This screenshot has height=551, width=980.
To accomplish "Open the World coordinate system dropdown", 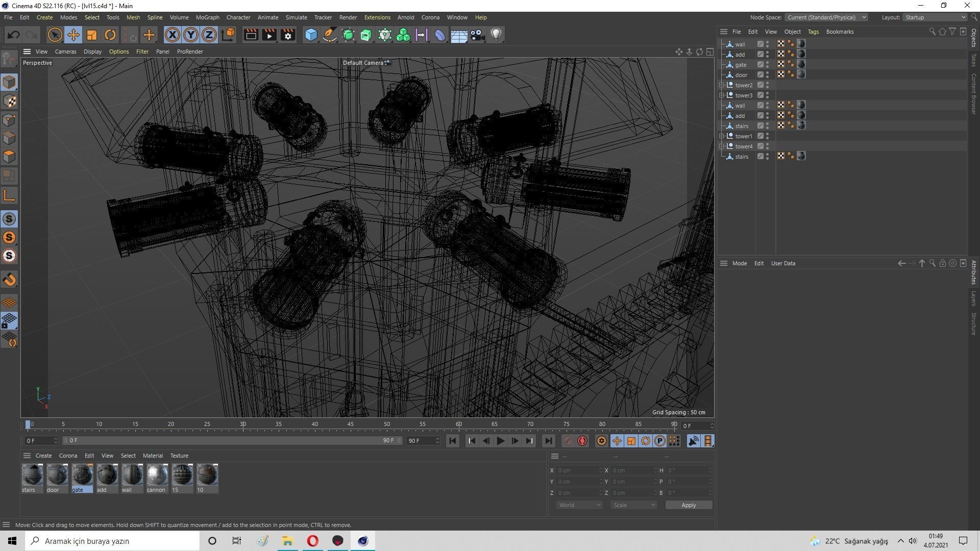I will point(579,505).
